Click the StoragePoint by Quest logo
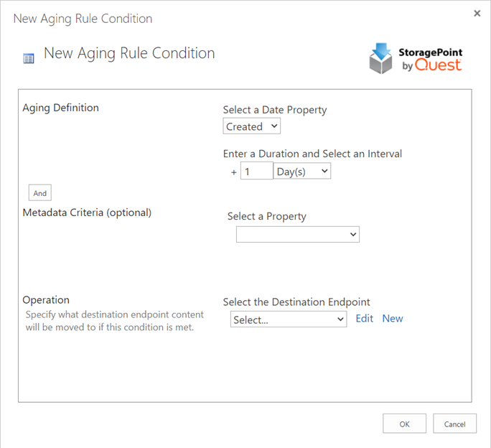The height and width of the screenshot is (448, 491). 416,59
